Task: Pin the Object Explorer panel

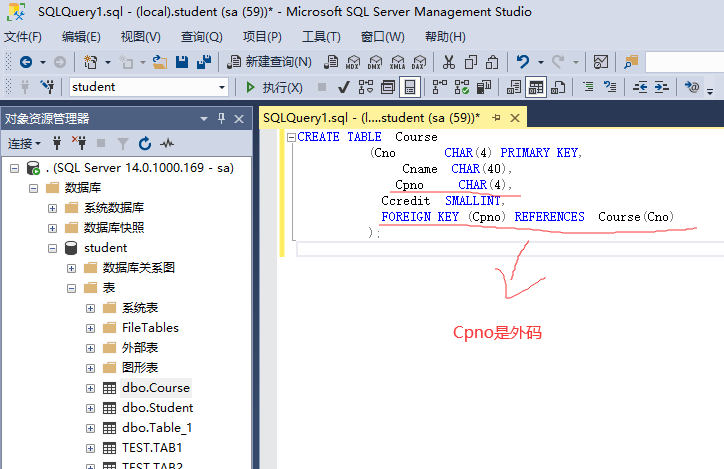Action: pyautogui.click(x=221, y=119)
